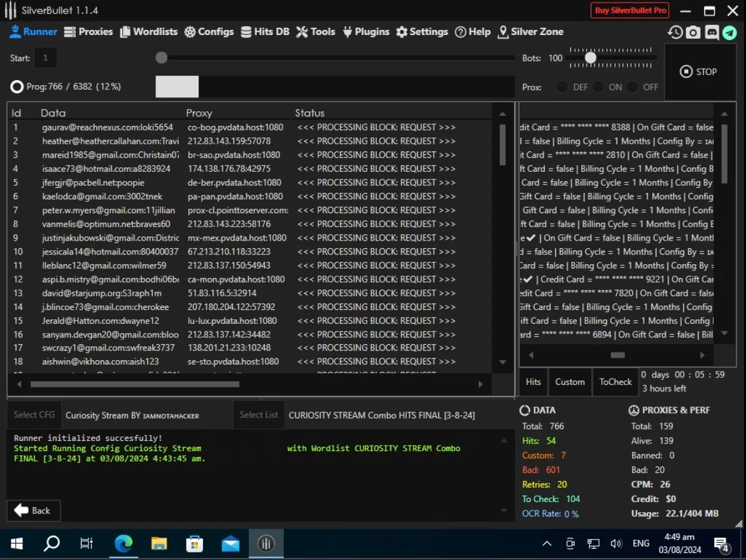Click the Select CFG button
The width and height of the screenshot is (746, 560).
(x=34, y=415)
